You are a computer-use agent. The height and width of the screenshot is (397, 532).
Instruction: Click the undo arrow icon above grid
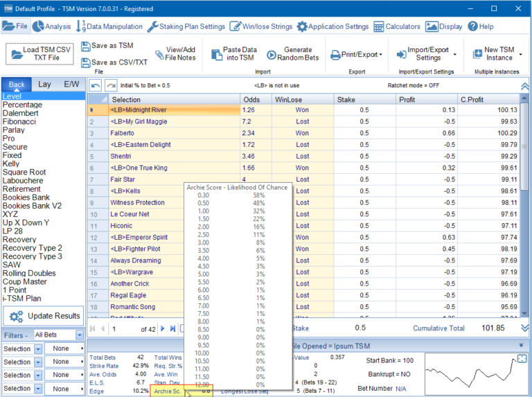pos(94,85)
